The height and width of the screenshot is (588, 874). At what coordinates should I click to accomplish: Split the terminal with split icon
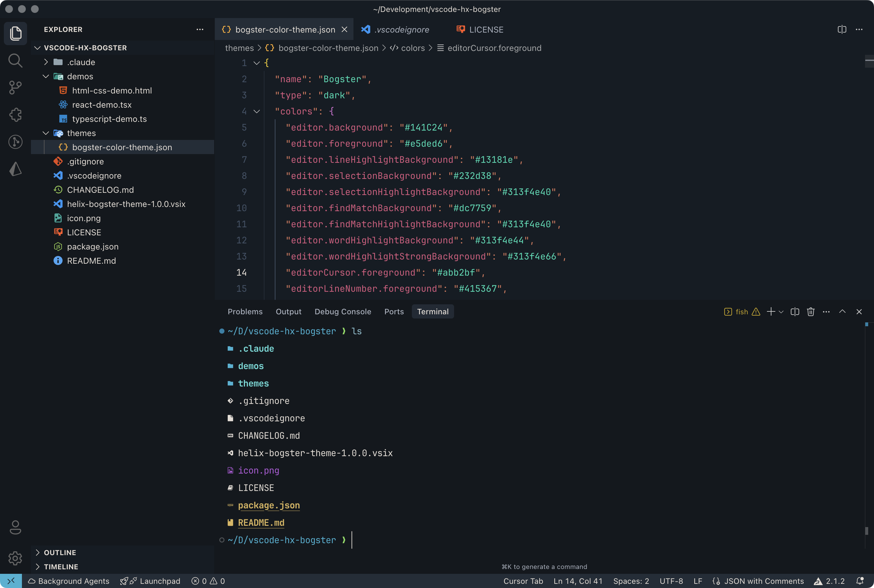pyautogui.click(x=794, y=312)
